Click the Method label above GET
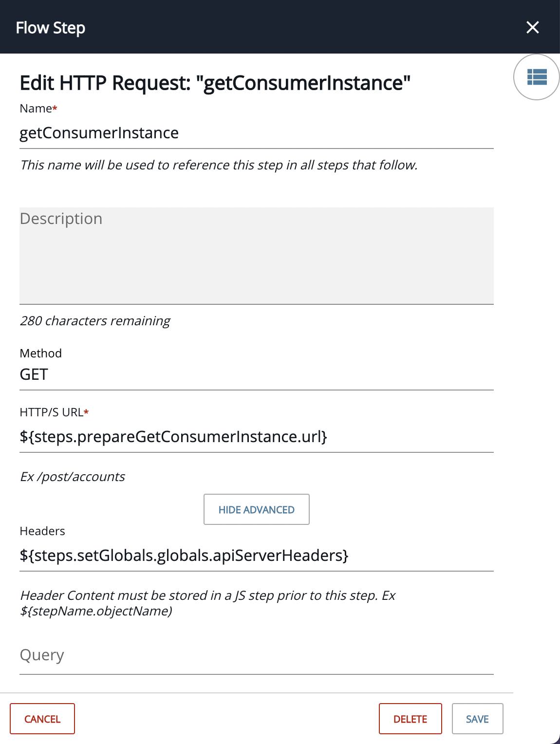 point(41,353)
